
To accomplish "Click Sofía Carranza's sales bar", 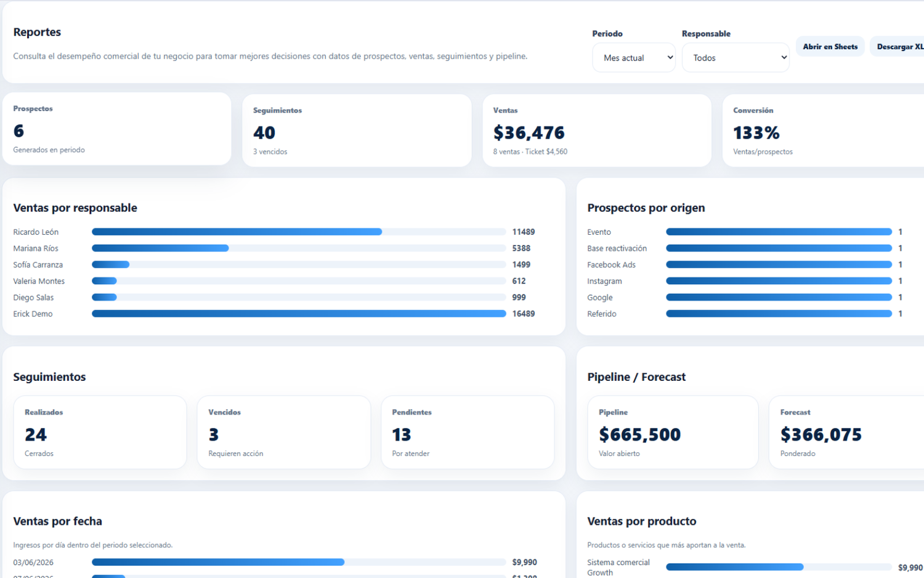I will pos(299,264).
